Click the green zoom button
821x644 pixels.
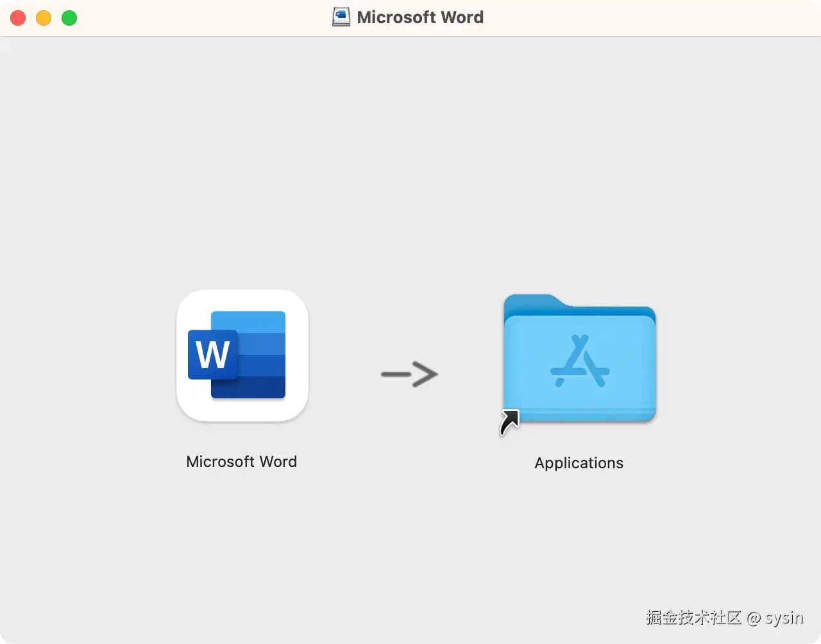[x=69, y=18]
